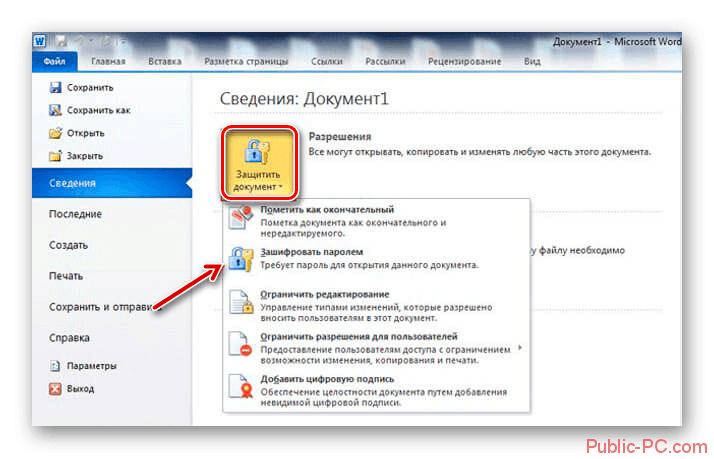Click the Ограничить редактирование document lock icon
The width and height of the screenshot is (714, 459).
240,301
